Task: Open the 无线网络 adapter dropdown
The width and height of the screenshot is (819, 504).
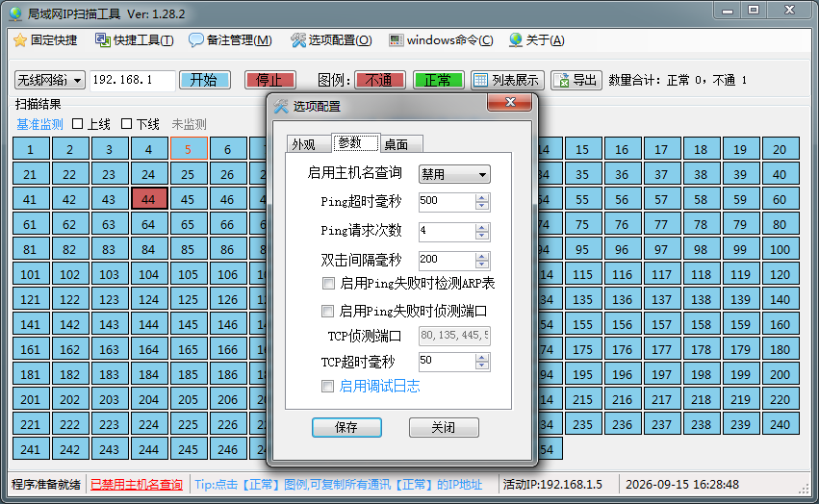Action: click(x=50, y=80)
